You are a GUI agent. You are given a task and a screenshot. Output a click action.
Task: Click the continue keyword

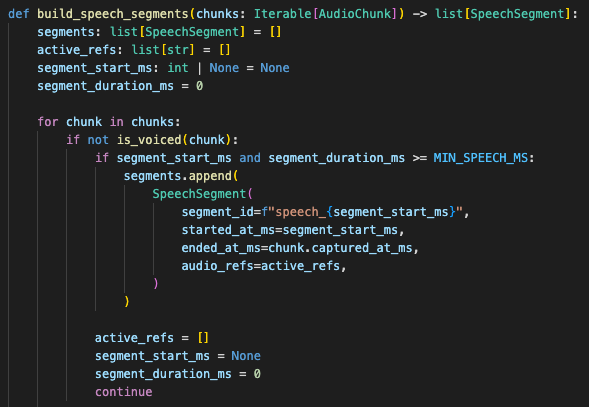(124, 392)
